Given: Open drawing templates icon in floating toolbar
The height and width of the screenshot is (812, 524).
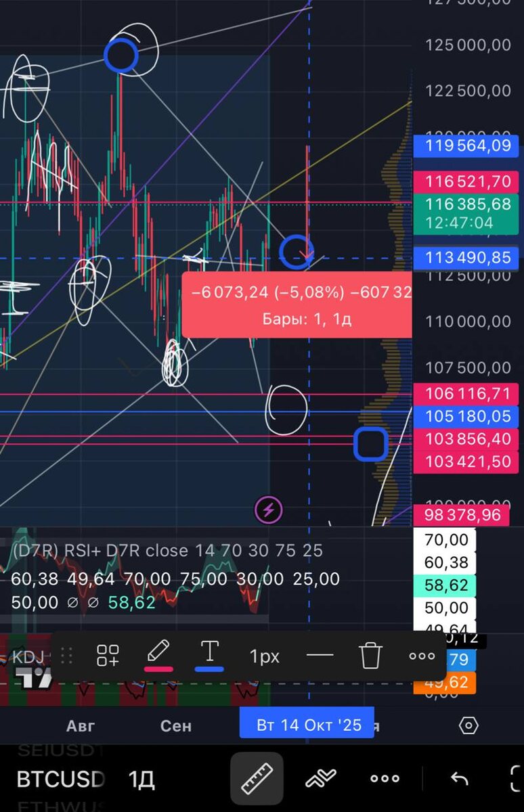Looking at the screenshot, I should [108, 656].
